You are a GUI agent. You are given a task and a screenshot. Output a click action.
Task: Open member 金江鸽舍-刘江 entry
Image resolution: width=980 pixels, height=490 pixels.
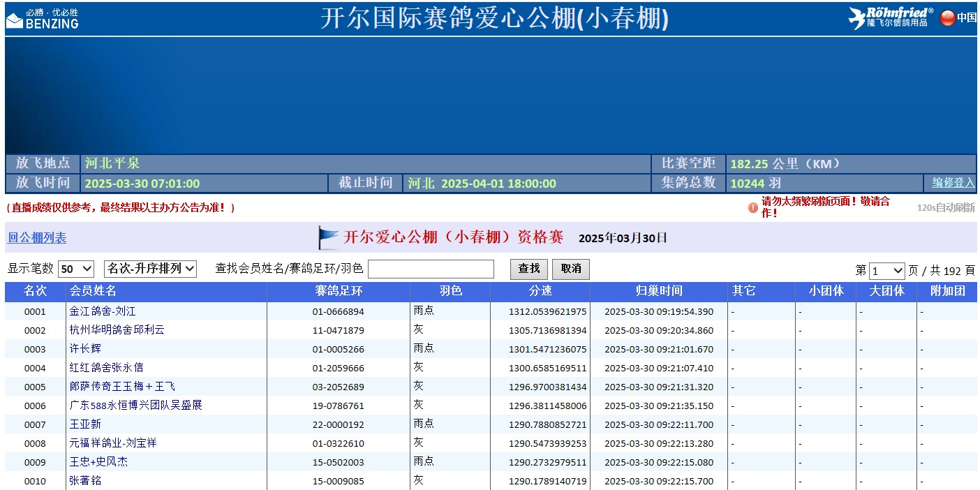(103, 311)
